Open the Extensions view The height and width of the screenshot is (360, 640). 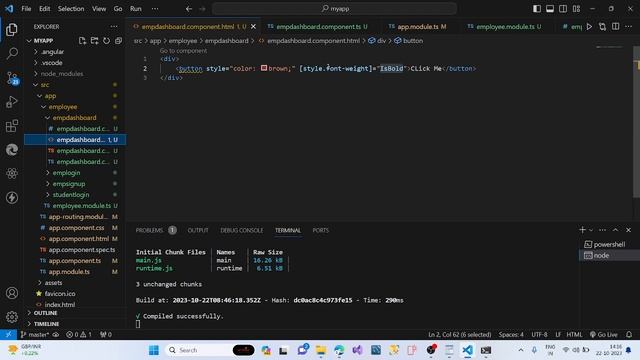pos(12,126)
